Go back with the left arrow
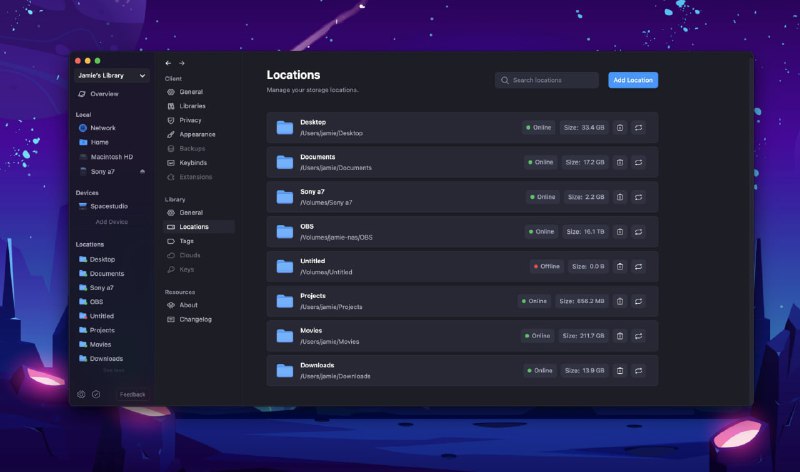Screen dimensions: 800x472 pos(168,63)
